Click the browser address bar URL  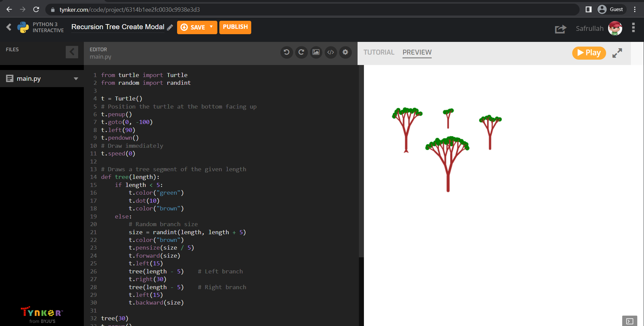[x=129, y=10]
